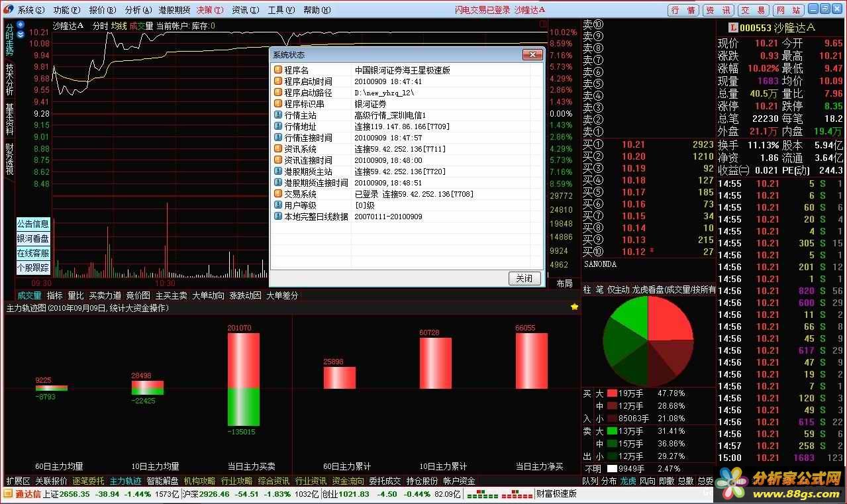Select the 大单动向 tab

pyautogui.click(x=209, y=295)
